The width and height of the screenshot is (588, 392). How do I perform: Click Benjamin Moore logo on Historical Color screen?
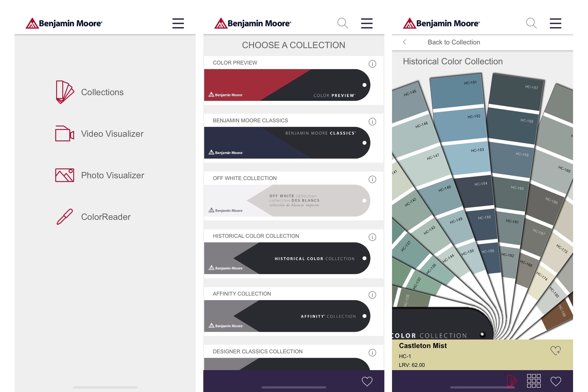coord(441,23)
